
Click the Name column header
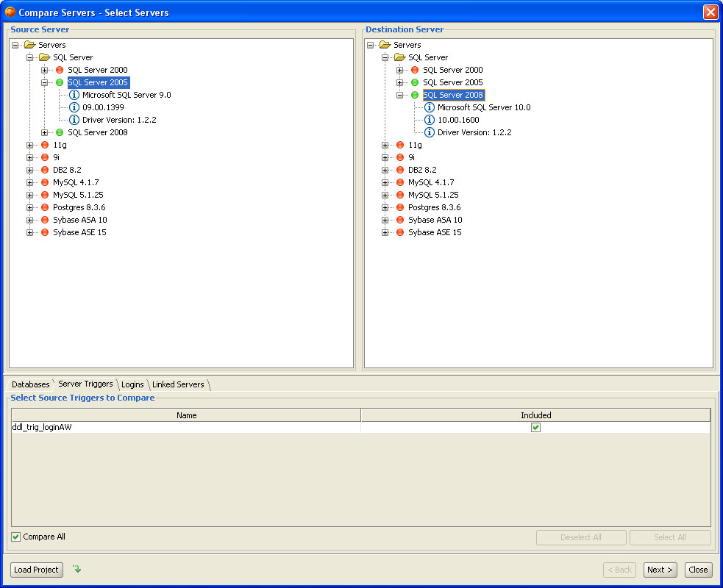(x=186, y=415)
